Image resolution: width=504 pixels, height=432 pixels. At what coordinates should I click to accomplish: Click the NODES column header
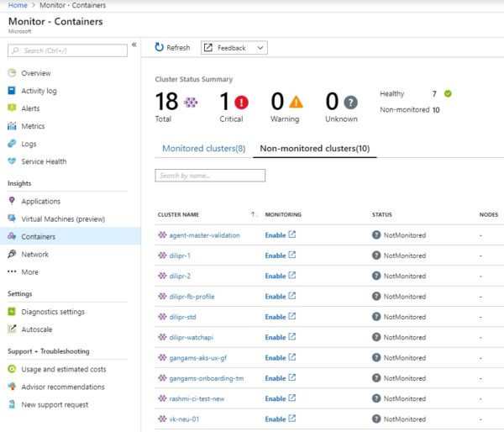pos(489,214)
